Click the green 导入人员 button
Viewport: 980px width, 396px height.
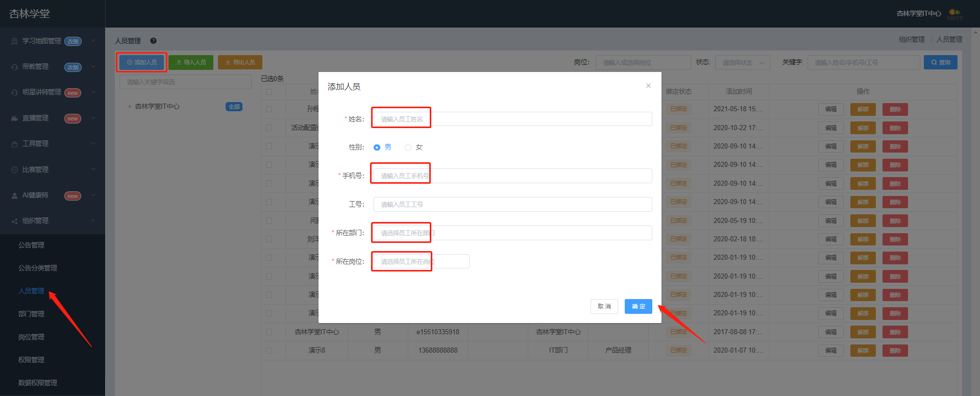pyautogui.click(x=191, y=62)
